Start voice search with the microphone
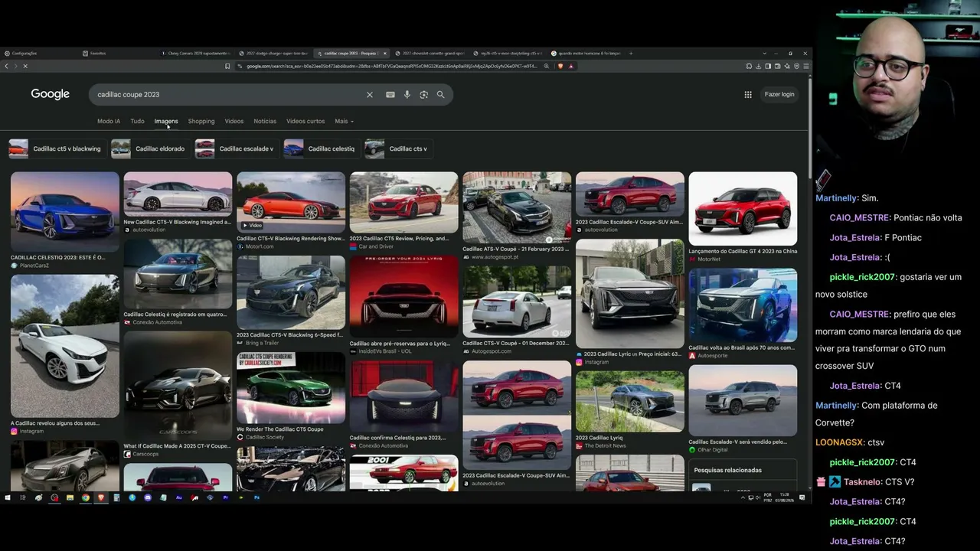Screen dimensions: 980x551 pos(407,95)
